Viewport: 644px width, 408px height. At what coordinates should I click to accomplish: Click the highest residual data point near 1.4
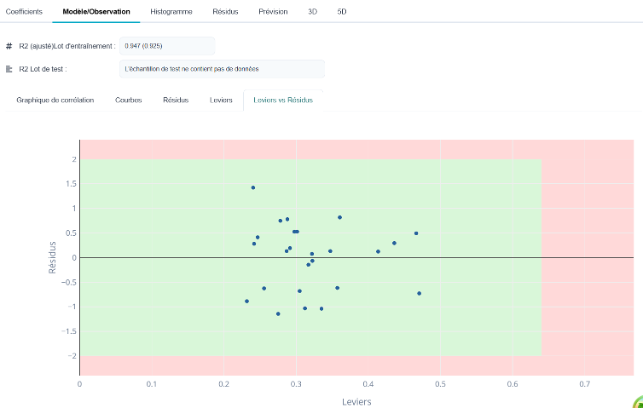[x=253, y=188]
